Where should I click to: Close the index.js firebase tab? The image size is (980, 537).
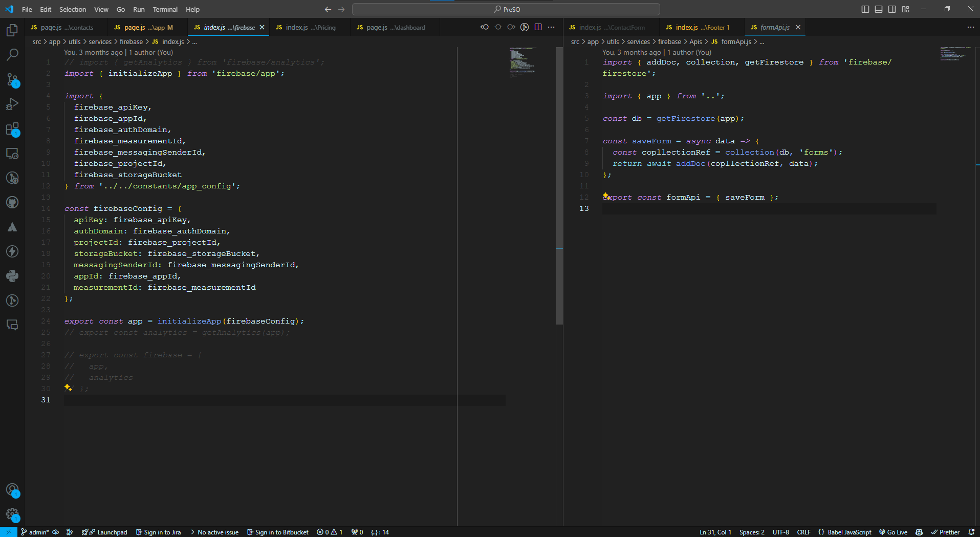[262, 27]
